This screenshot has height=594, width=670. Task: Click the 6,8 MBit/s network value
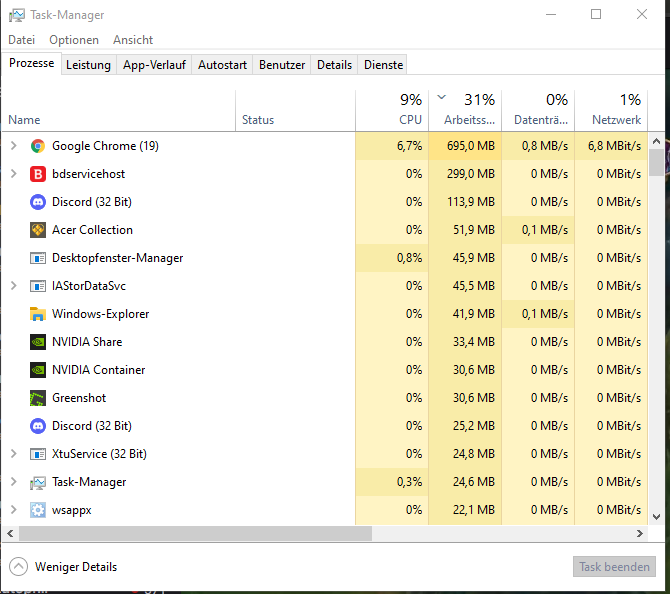pos(614,146)
